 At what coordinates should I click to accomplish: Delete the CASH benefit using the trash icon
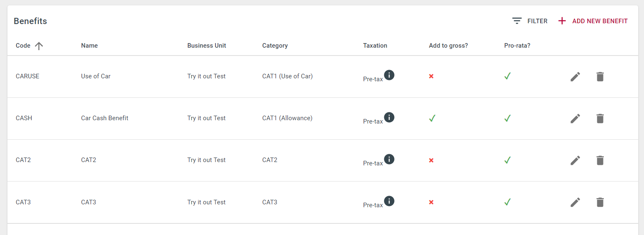600,119
